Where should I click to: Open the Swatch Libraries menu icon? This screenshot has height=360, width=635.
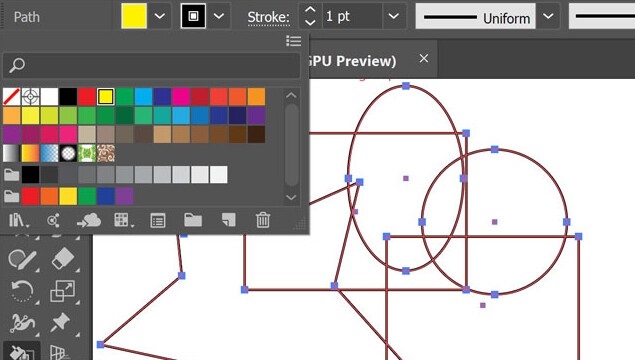pos(18,221)
